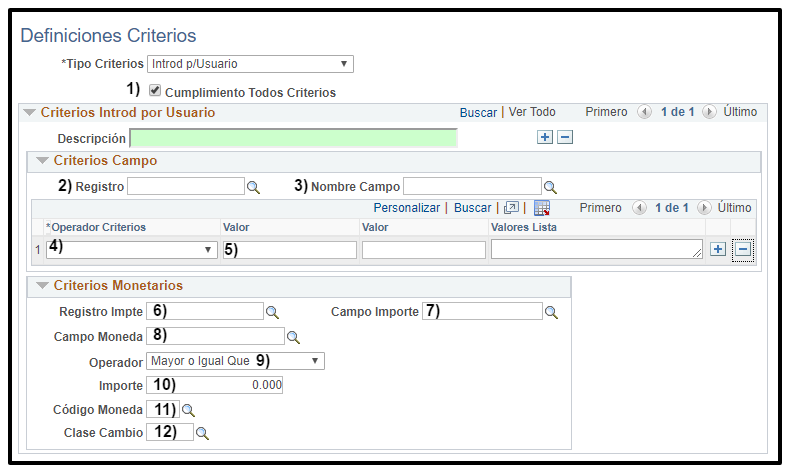Delete the criteria grid row with minus button

click(x=742, y=249)
